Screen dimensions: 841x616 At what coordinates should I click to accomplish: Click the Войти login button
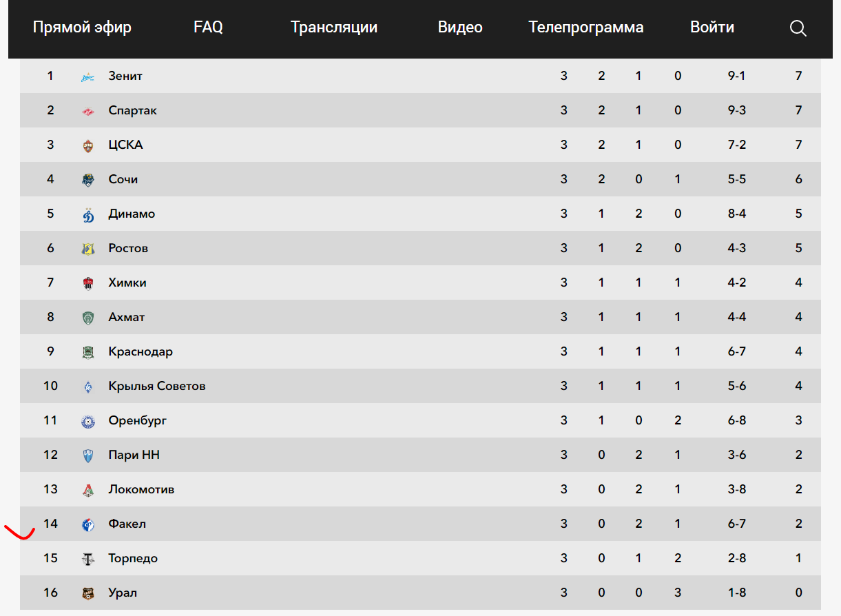pos(712,28)
